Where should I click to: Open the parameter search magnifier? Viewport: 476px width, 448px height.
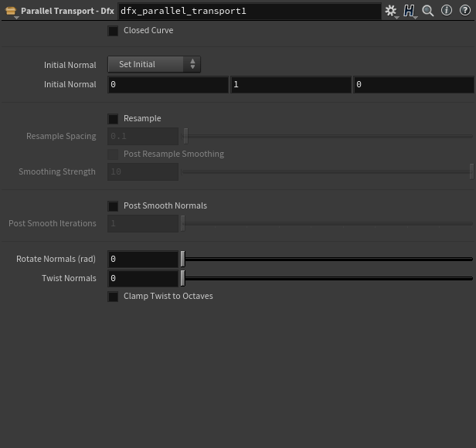pos(428,11)
